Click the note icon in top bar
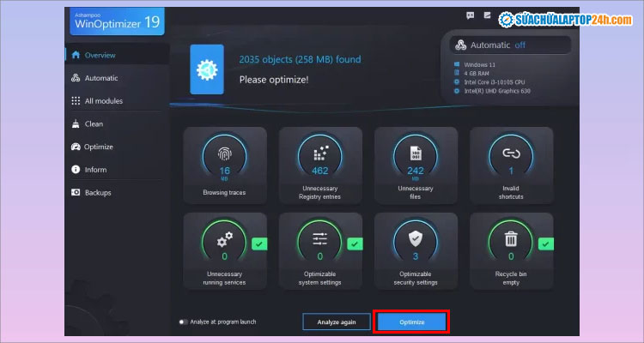 tap(487, 15)
